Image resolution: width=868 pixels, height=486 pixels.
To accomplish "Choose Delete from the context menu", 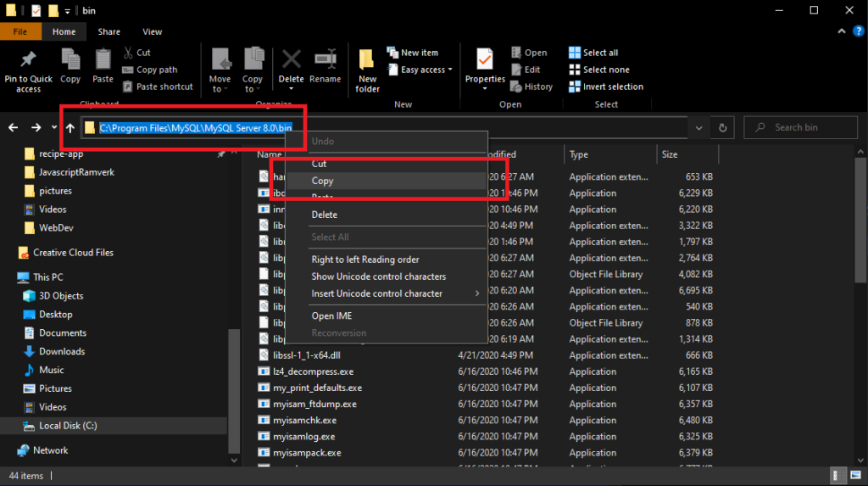I will click(387, 215).
